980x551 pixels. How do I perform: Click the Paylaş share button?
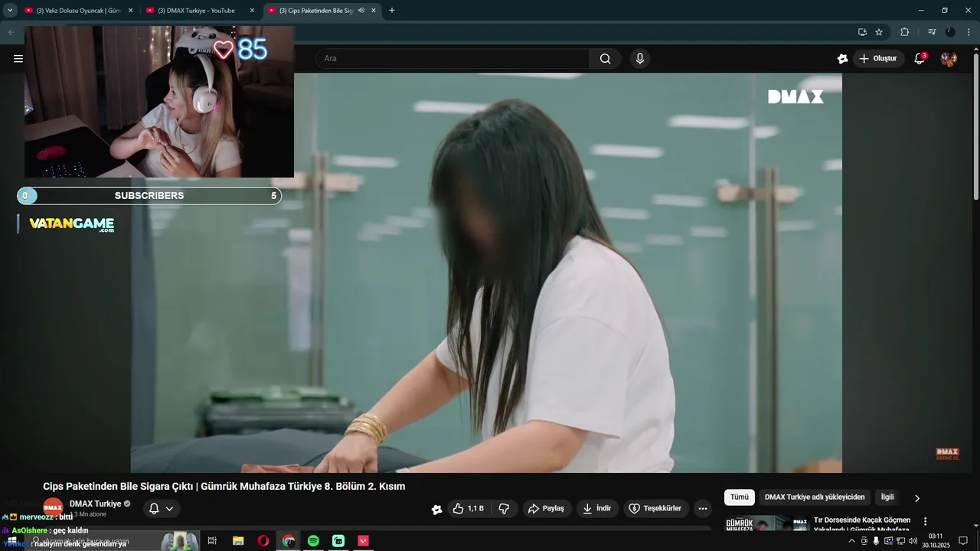[x=547, y=509]
